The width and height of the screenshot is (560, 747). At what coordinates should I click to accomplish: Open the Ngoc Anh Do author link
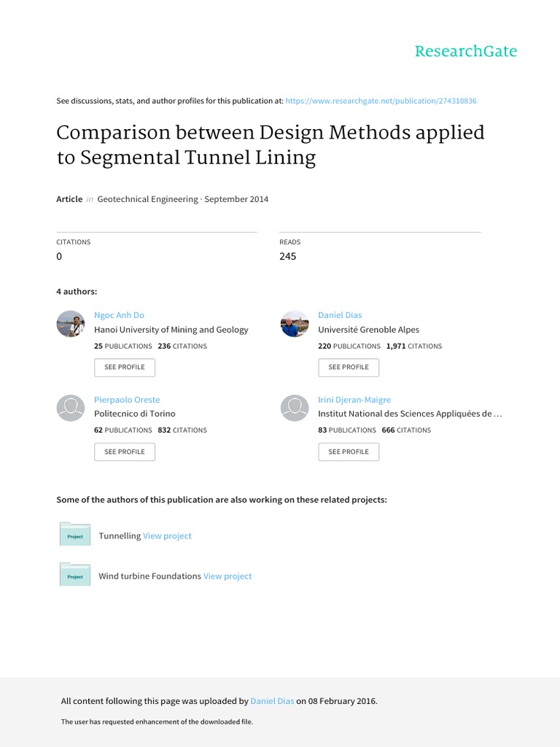(119, 315)
